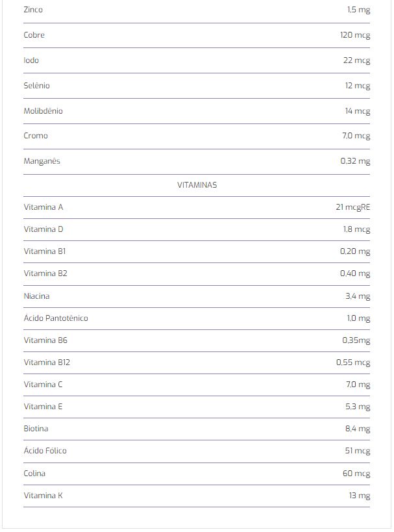
Task: Click the Vitamina K row label
Action: coord(43,496)
